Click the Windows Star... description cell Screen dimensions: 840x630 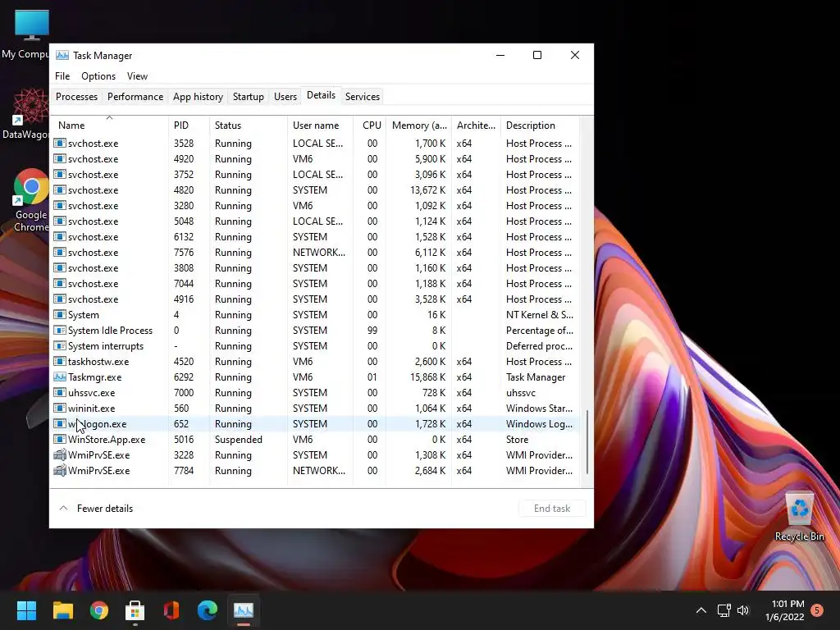[539, 408]
